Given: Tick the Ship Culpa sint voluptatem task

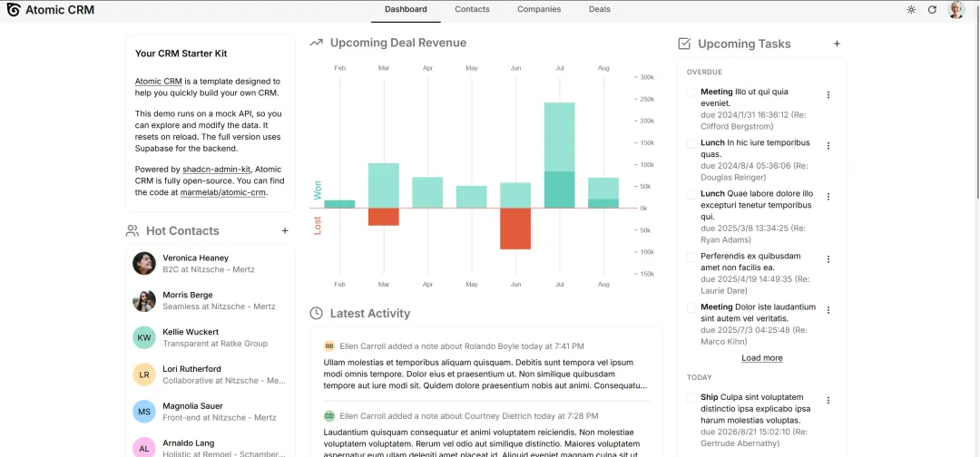Looking at the screenshot, I should coord(691,398).
